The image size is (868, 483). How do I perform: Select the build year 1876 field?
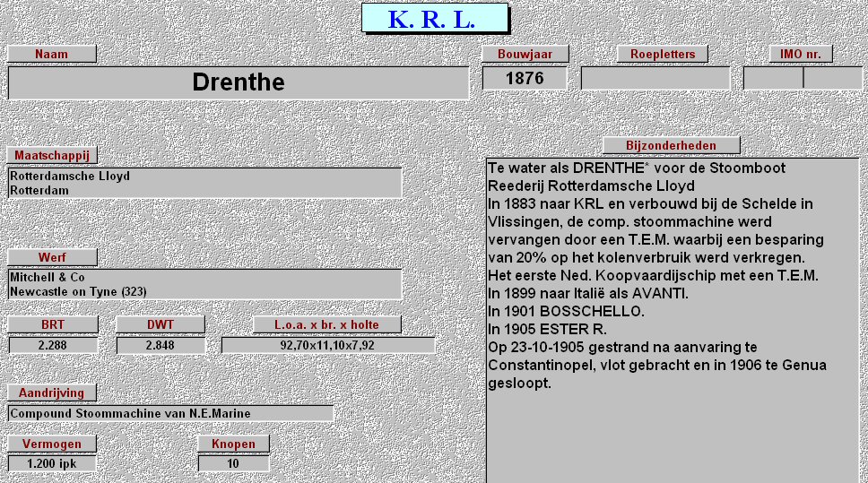point(525,78)
